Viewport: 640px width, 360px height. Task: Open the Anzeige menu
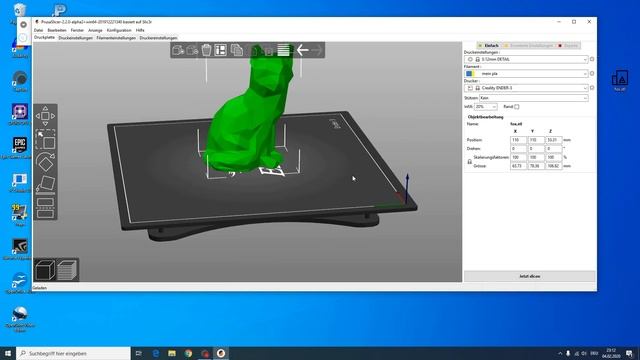[95, 30]
